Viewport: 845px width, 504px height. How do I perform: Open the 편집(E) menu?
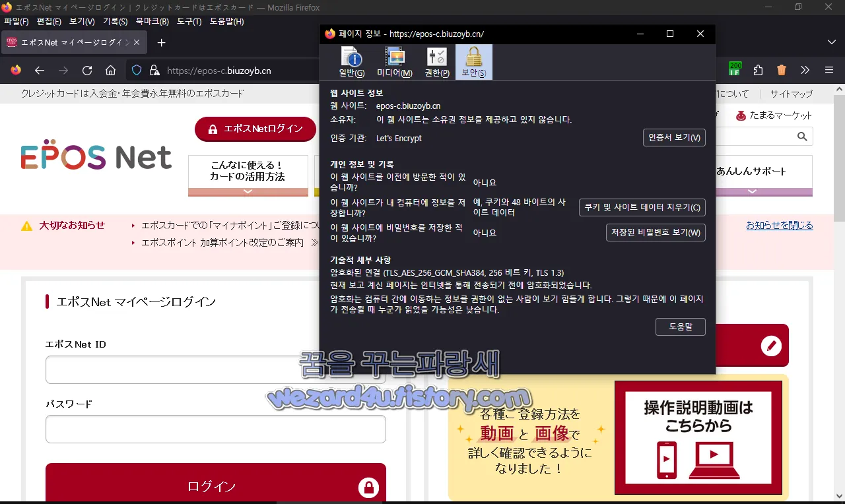(49, 22)
